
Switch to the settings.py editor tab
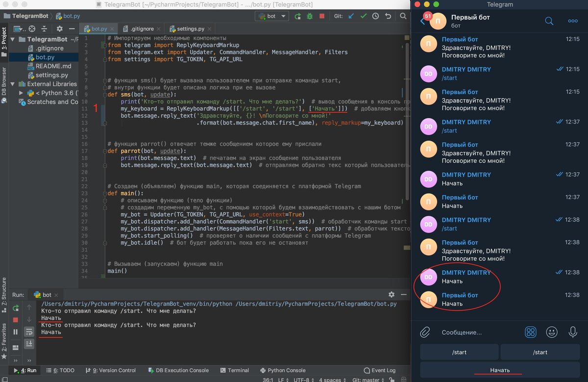[190, 29]
